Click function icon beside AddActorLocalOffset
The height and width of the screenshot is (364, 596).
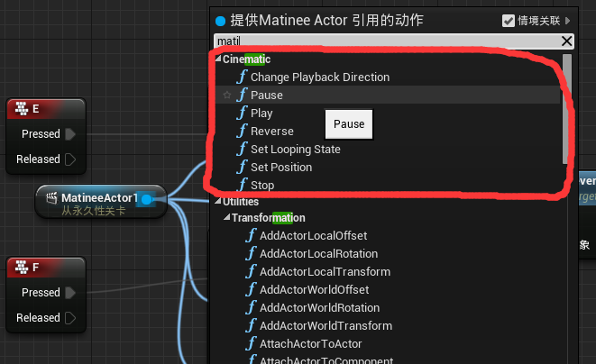[x=251, y=235]
